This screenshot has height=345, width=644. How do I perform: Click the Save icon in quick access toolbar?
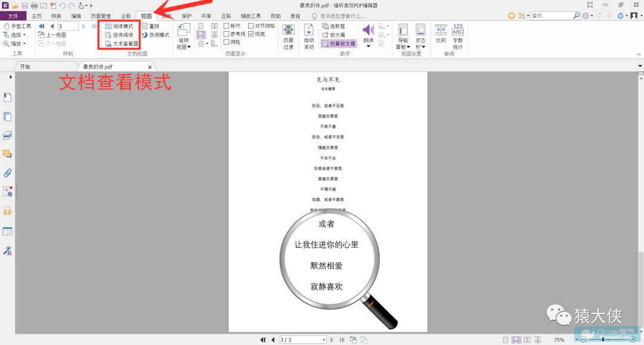(x=24, y=5)
